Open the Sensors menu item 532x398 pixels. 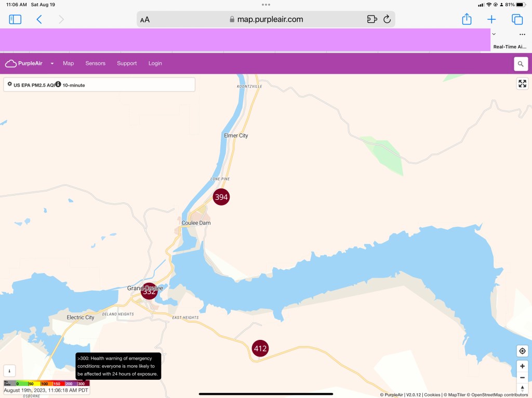pos(95,63)
